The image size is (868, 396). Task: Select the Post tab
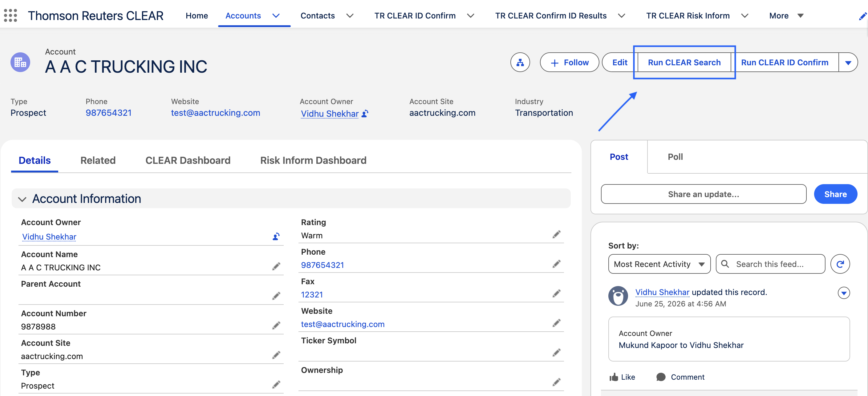[x=619, y=157]
